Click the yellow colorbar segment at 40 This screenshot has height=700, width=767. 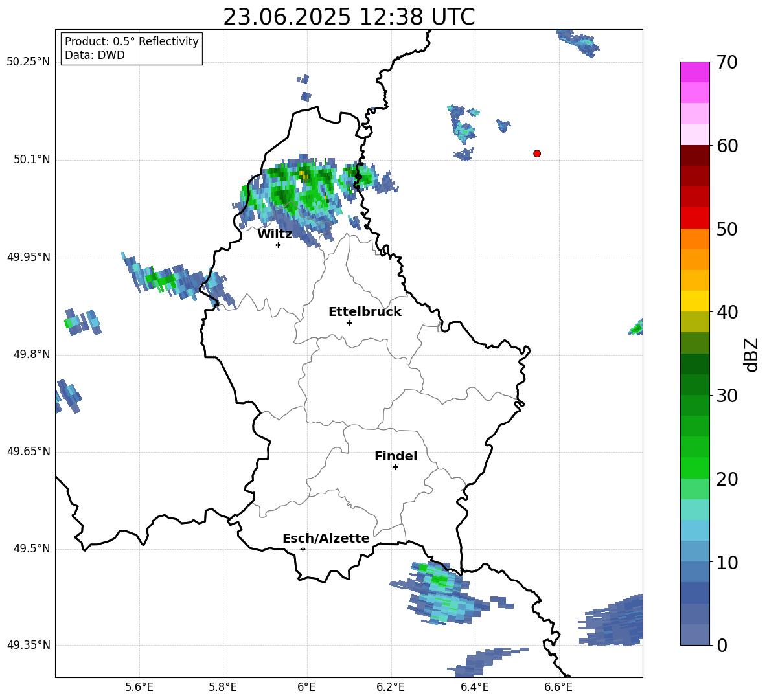point(694,301)
